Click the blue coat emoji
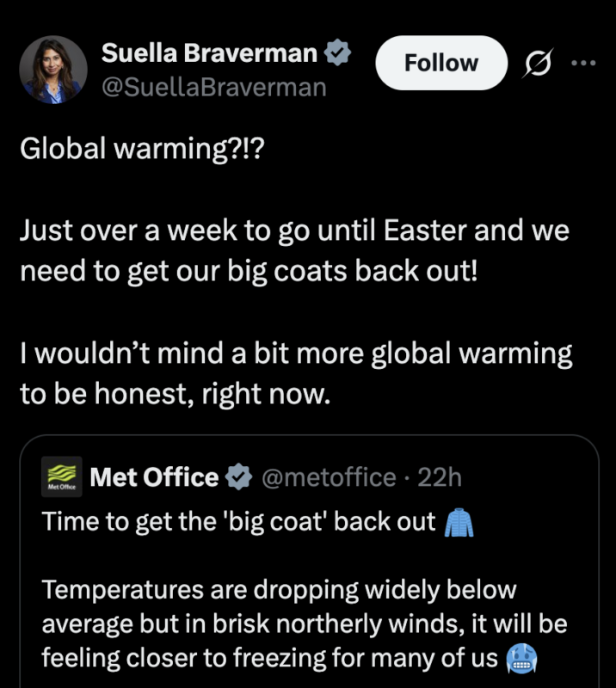 458,522
